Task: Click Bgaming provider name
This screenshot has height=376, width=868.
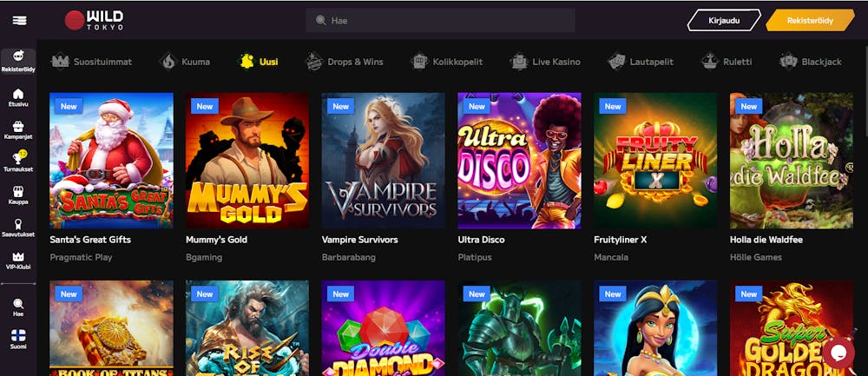Action: 204,258
